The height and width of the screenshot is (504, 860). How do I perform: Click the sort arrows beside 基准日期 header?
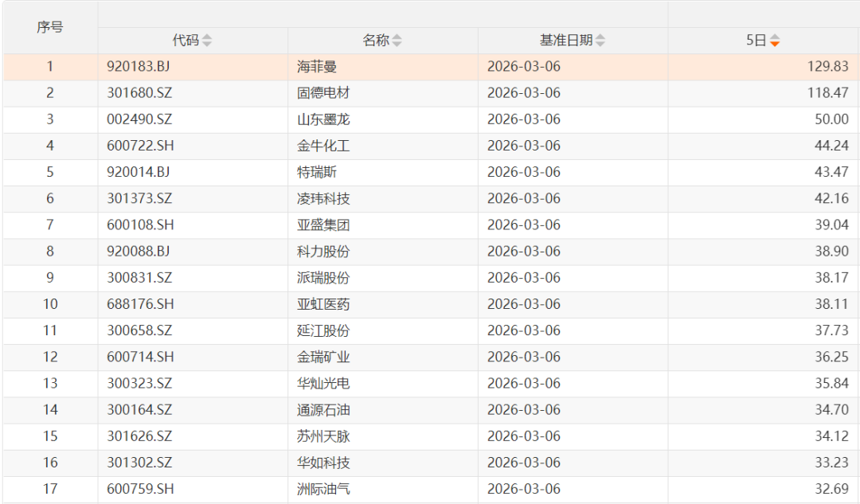click(x=600, y=41)
